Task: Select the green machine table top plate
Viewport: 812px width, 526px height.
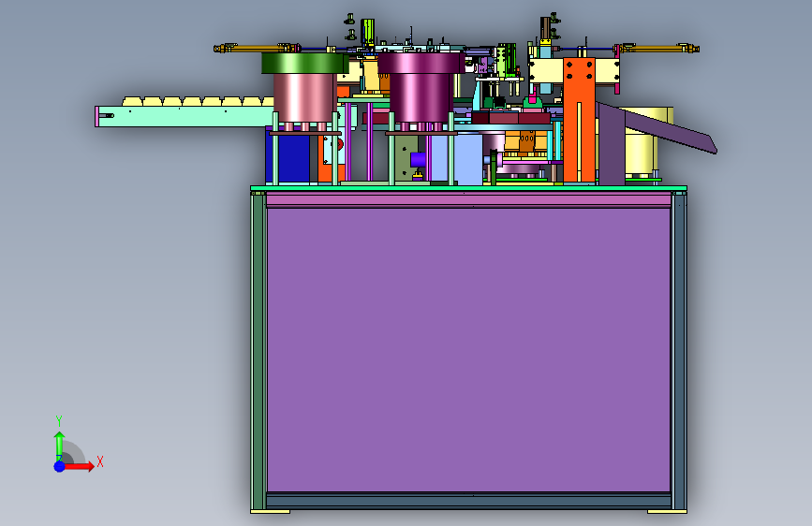Action: pos(468,188)
